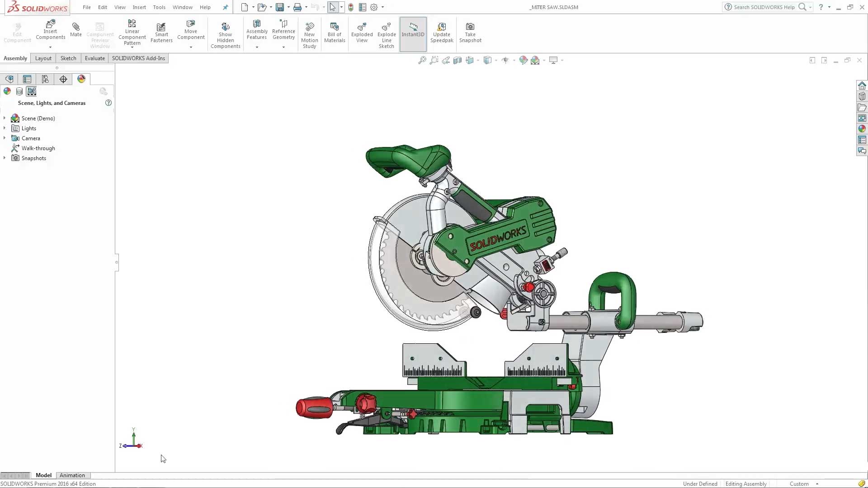Click Save toolbar button
868x488 pixels.
[280, 7]
